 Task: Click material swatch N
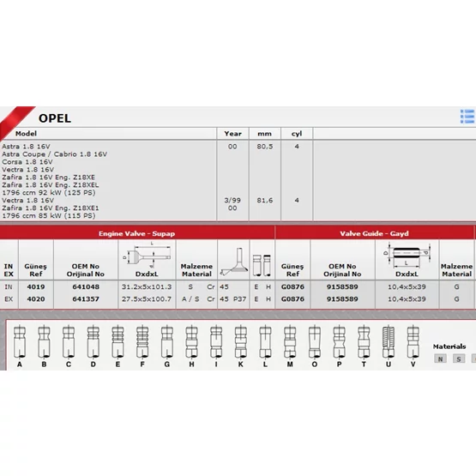[x=440, y=359]
